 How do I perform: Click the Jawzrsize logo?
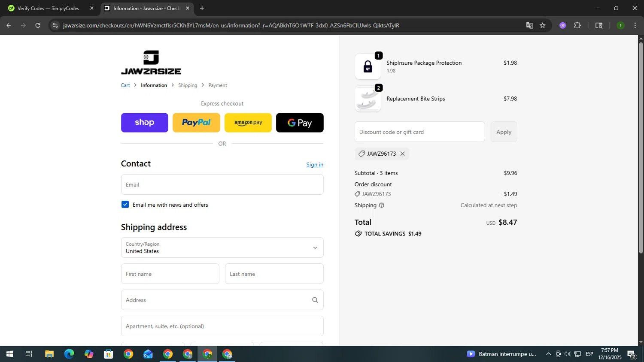click(151, 63)
